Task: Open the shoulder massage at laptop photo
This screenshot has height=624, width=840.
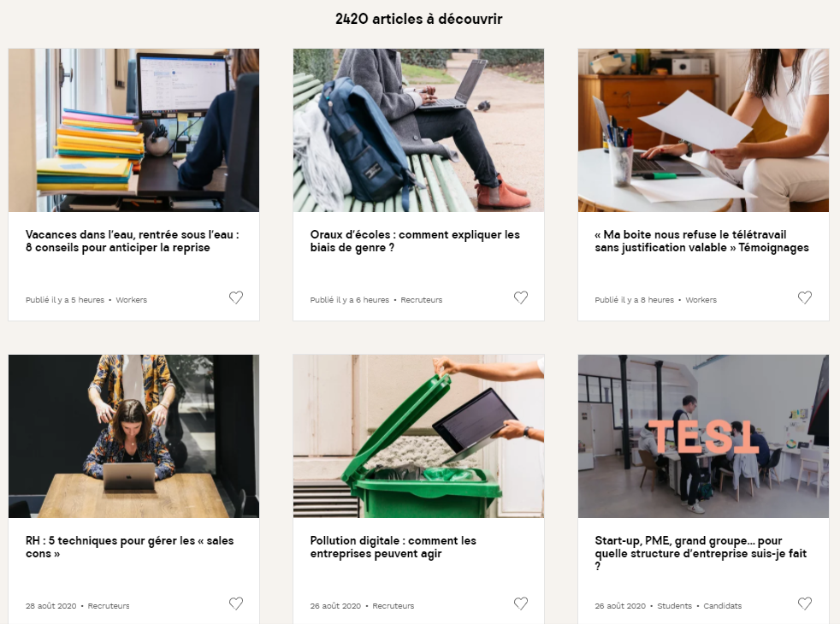Action: pyautogui.click(x=134, y=436)
